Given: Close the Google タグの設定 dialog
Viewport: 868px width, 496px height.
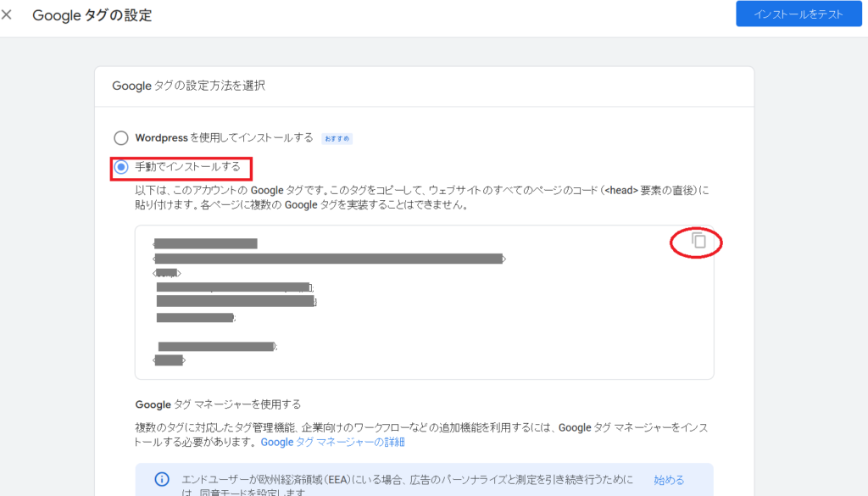Looking at the screenshot, I should point(8,15).
